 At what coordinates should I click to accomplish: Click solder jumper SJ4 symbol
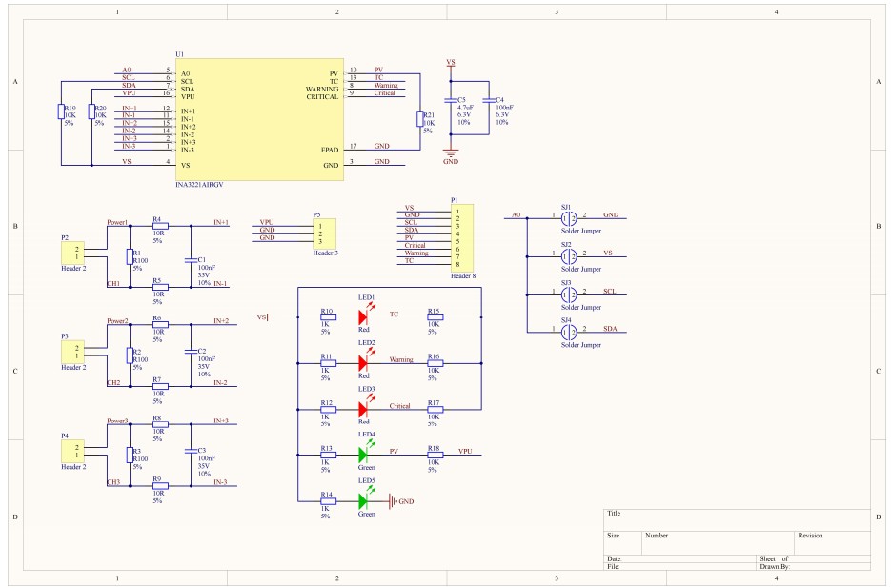tap(567, 331)
